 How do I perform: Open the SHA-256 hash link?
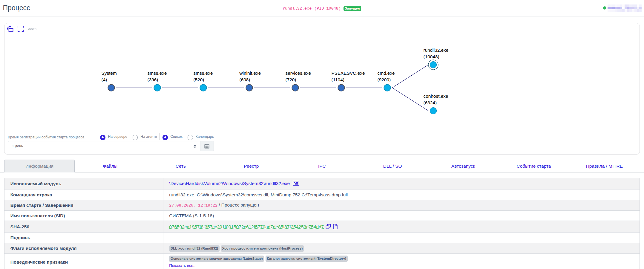[x=246, y=227]
